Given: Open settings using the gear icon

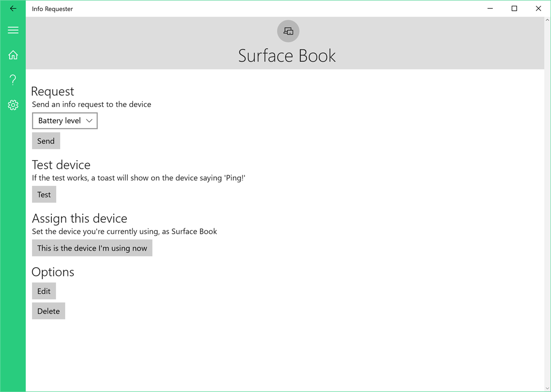Looking at the screenshot, I should click(13, 105).
